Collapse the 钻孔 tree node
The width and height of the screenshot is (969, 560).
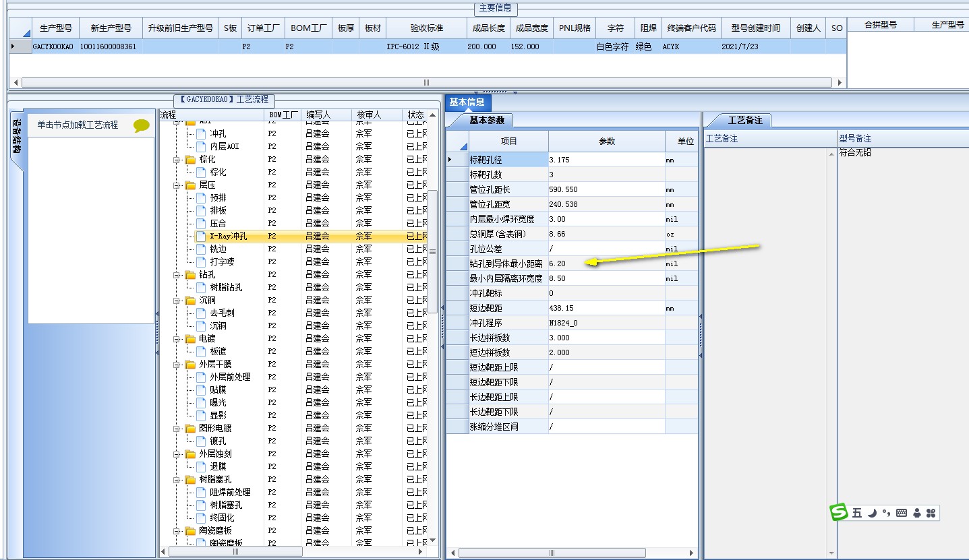(x=177, y=275)
